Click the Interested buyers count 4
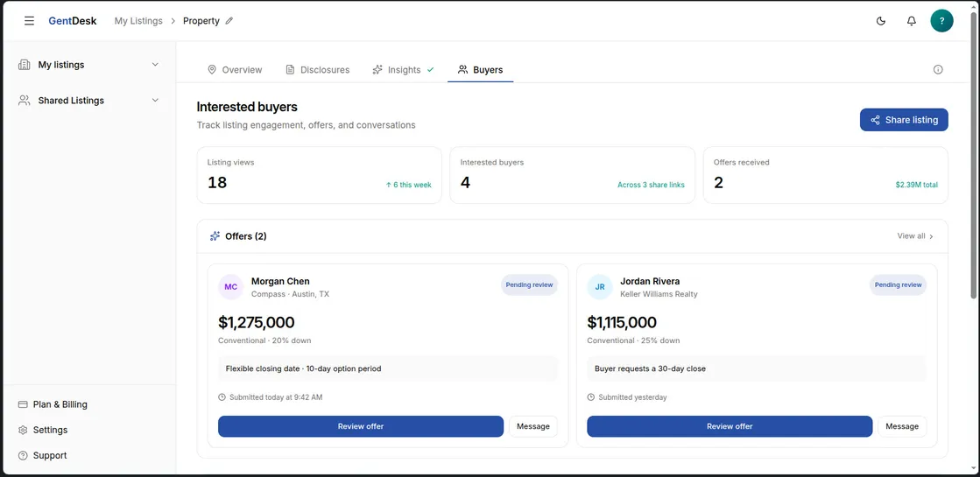This screenshot has width=980, height=477. 465,182
